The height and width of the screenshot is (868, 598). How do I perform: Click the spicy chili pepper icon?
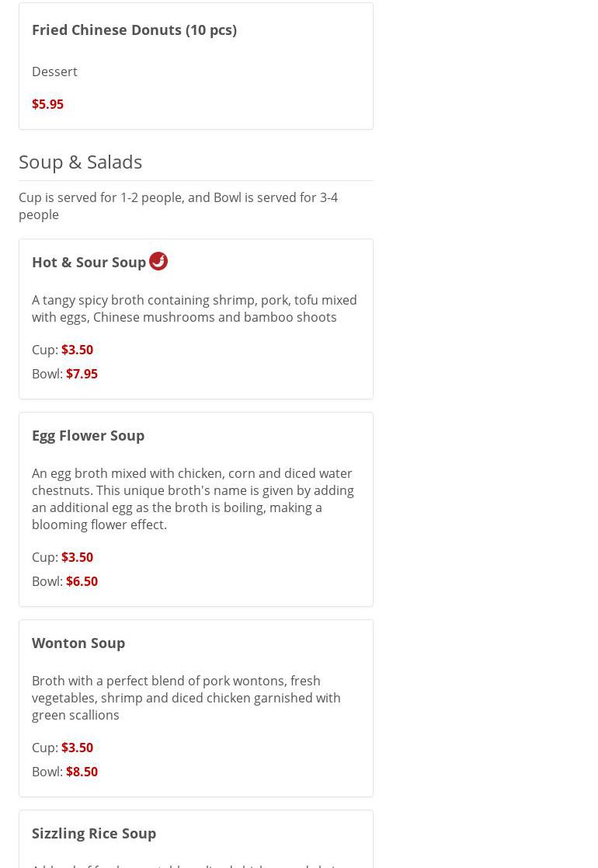click(x=158, y=261)
